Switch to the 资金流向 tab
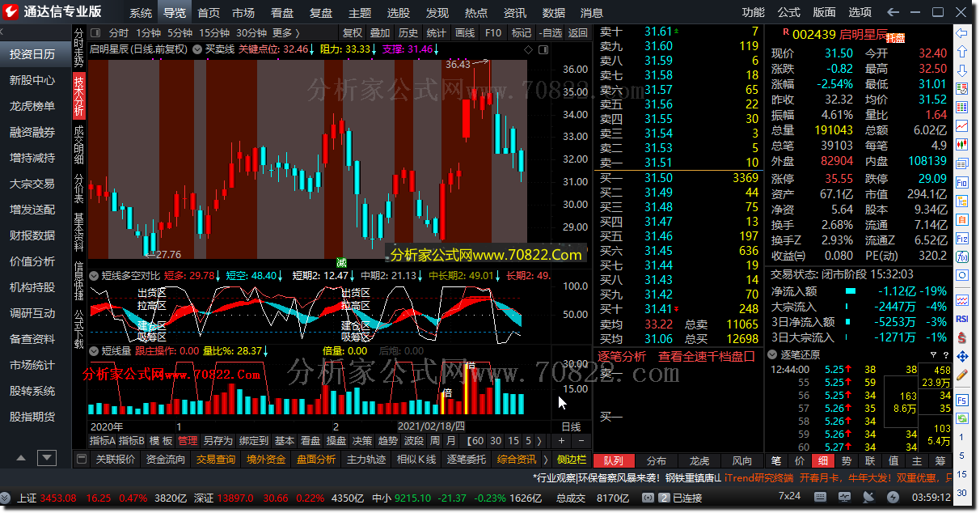 click(165, 460)
